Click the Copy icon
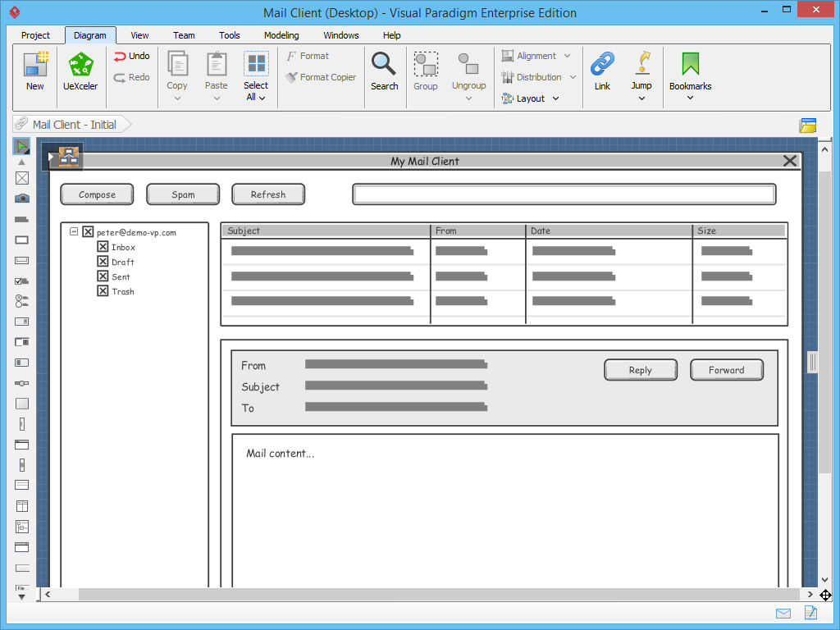Screen dimensions: 840x630 tap(177, 64)
